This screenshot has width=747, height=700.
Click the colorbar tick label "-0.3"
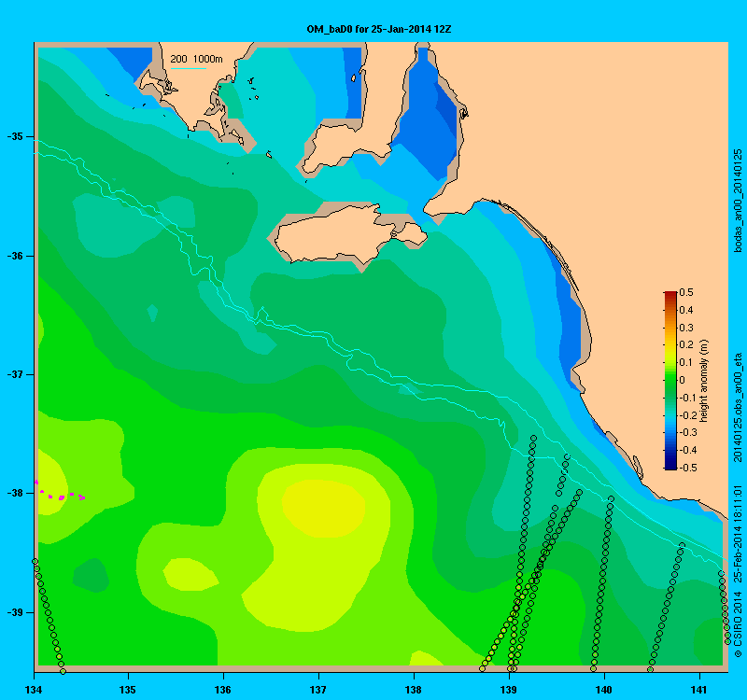pyautogui.click(x=688, y=432)
